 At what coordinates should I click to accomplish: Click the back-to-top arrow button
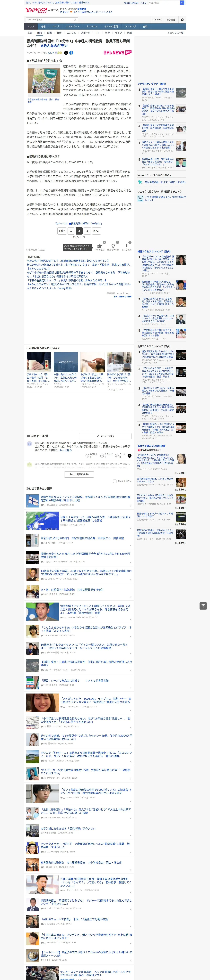point(203,606)
